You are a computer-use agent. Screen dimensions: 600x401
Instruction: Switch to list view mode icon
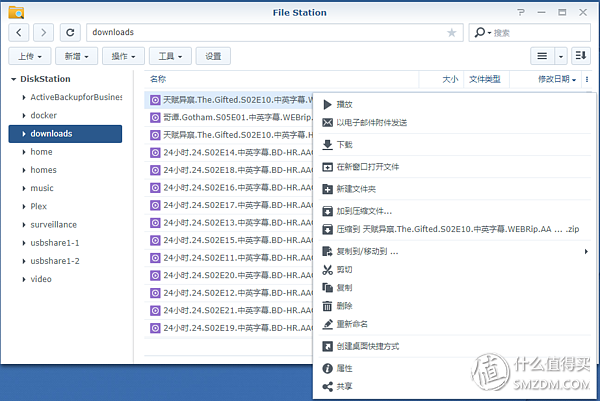coord(542,56)
